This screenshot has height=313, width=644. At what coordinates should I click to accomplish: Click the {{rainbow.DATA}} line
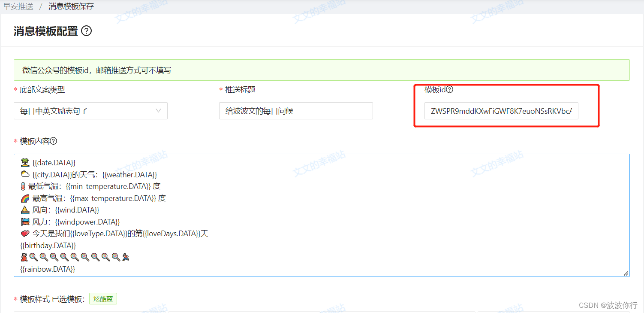pyautogui.click(x=48, y=269)
